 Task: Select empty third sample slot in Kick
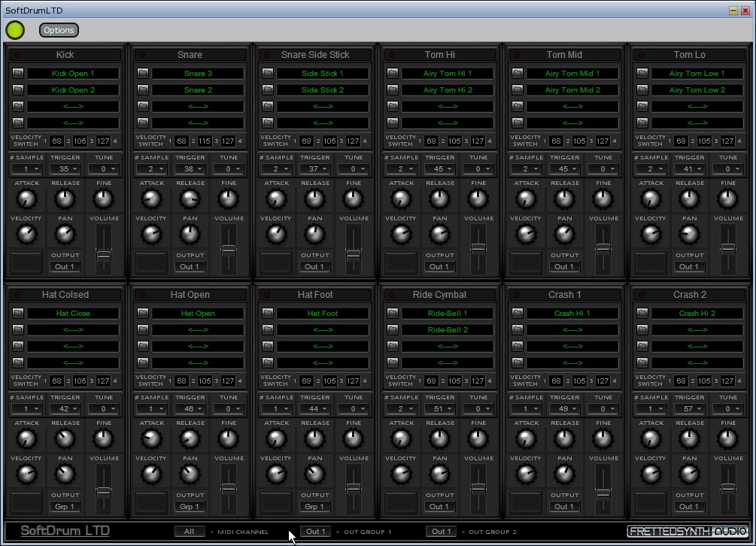click(x=73, y=106)
